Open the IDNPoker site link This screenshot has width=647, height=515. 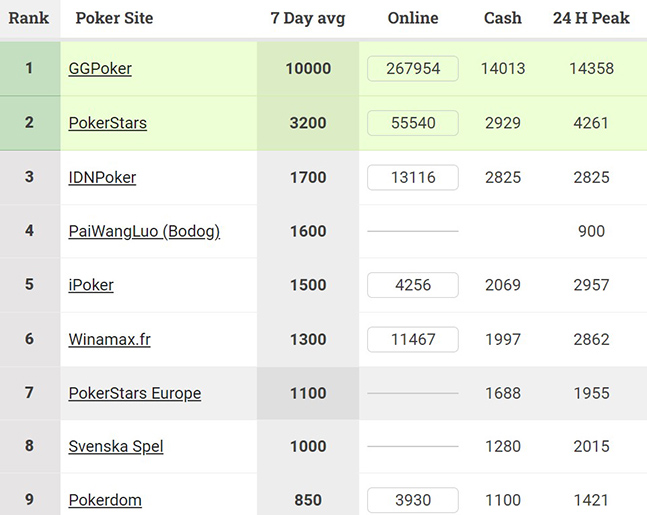[102, 177]
